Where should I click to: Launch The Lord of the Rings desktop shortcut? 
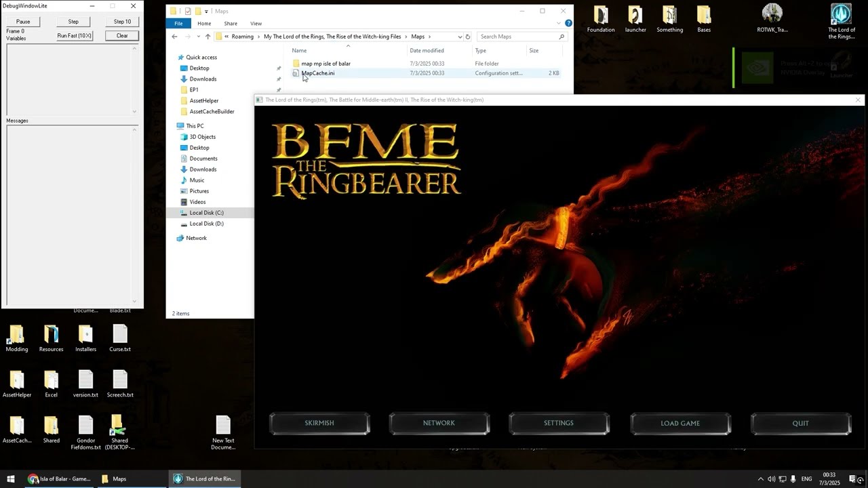tap(842, 21)
